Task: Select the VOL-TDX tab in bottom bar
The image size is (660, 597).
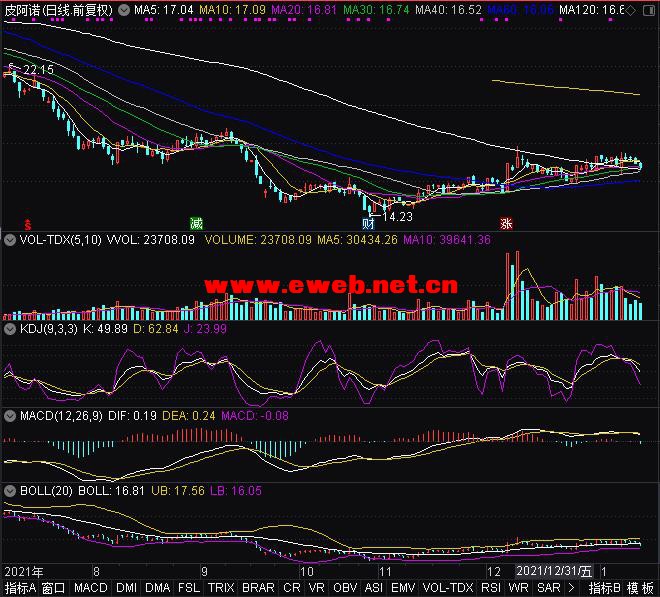Action: coord(448,588)
